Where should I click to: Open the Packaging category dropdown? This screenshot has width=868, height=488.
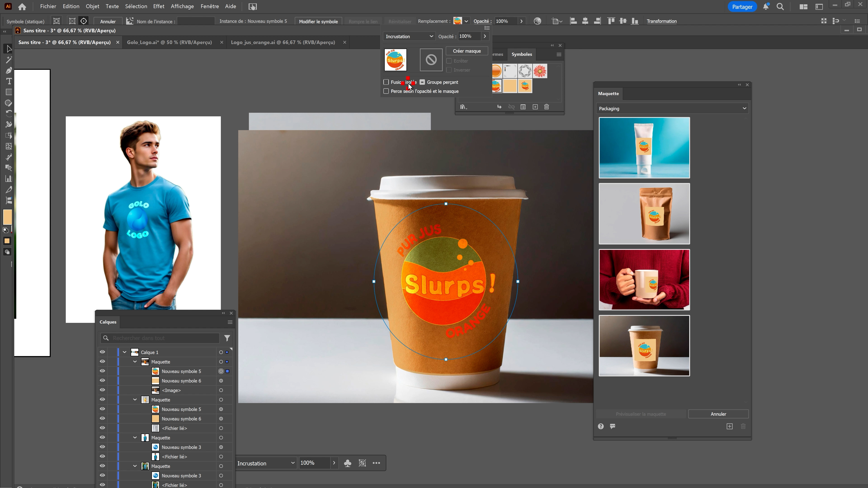point(672,108)
